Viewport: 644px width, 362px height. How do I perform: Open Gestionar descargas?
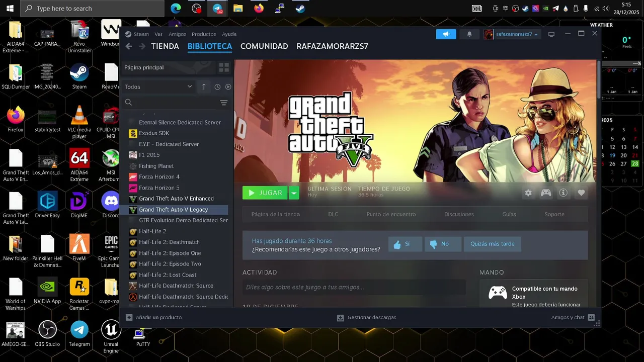[x=367, y=317]
